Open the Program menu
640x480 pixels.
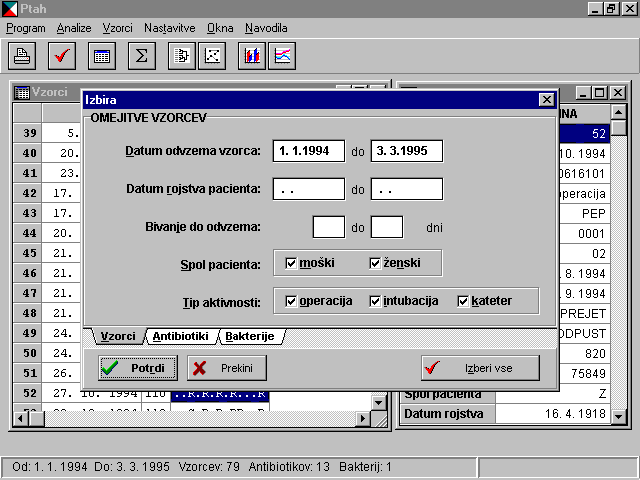pyautogui.click(x=26, y=28)
